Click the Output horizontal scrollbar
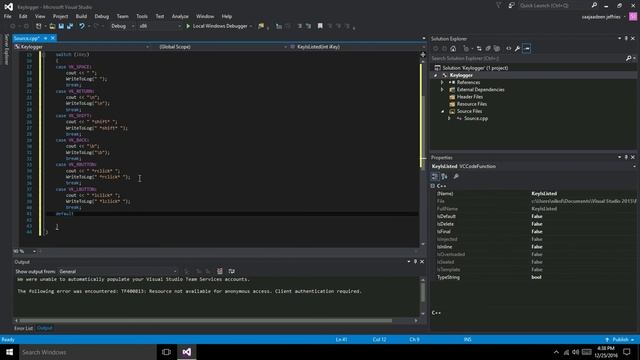This screenshot has height=360, width=640. 206,321
